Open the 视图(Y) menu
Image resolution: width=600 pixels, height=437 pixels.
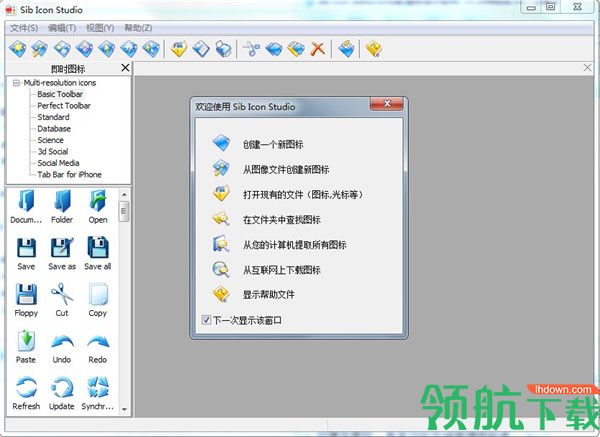coord(100,28)
